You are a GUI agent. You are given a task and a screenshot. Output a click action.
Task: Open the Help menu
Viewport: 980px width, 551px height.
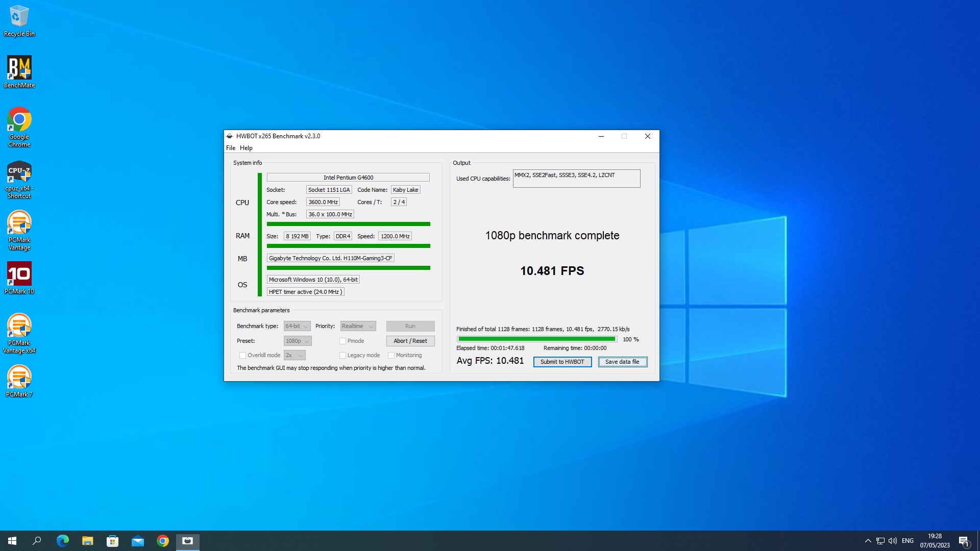[x=246, y=148]
